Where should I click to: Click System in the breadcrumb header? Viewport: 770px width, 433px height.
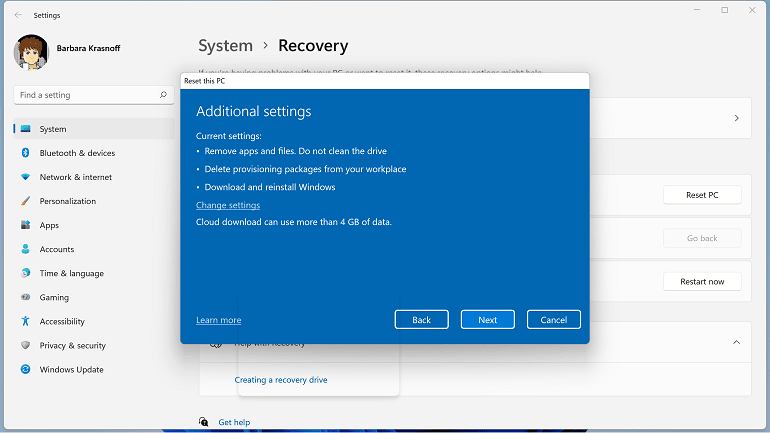225,46
